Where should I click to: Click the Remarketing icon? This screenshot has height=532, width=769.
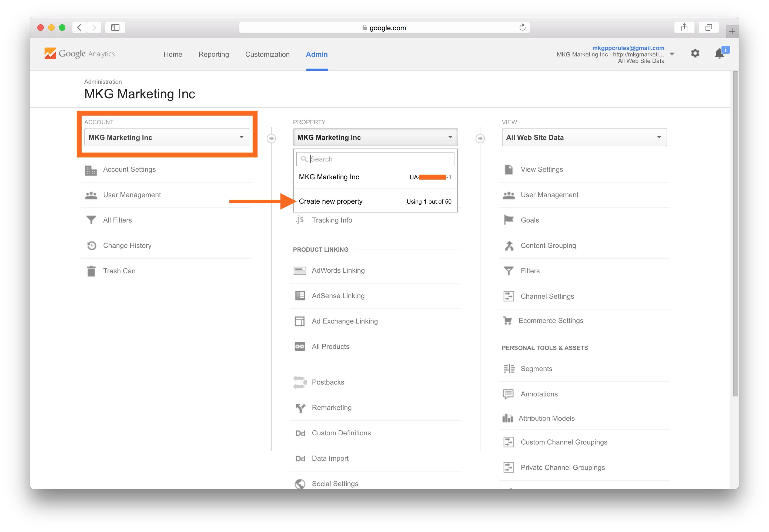(300, 408)
